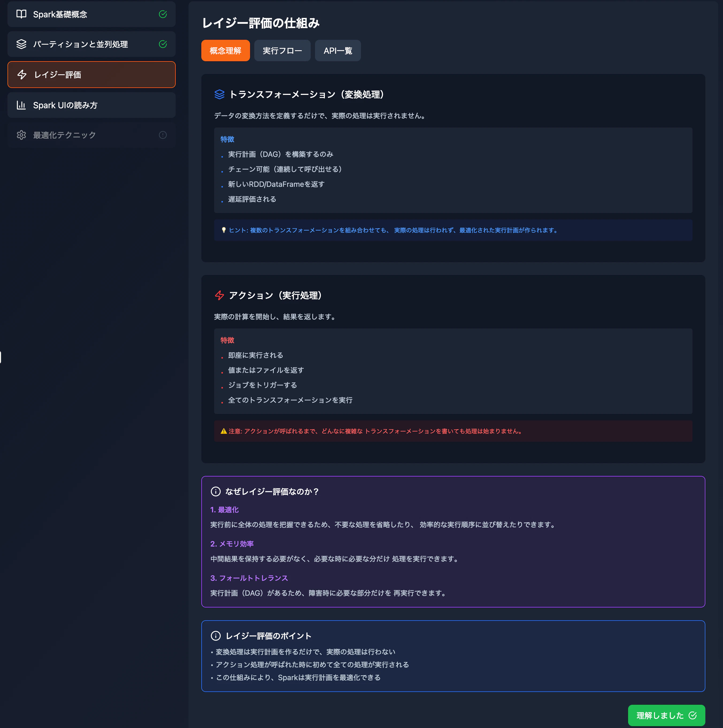This screenshot has width=723, height=728.
Task: Click the green completion check on Spark基礎概念
Action: tap(163, 14)
